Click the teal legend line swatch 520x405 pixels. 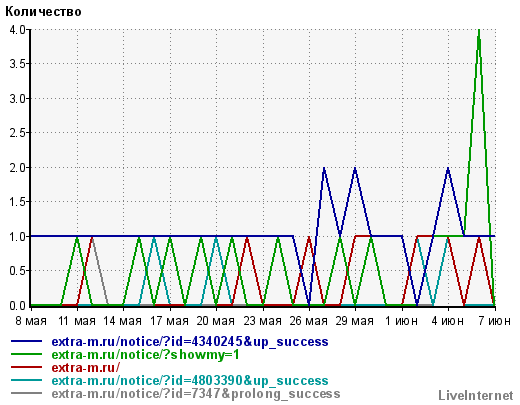(26, 380)
